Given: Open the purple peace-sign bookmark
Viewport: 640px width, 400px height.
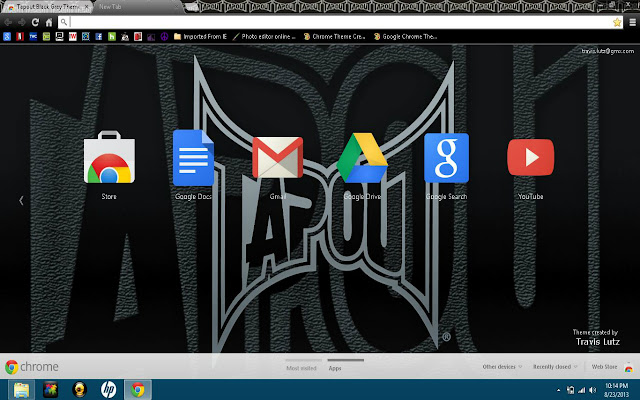Looking at the screenshot, I should [x=164, y=36].
